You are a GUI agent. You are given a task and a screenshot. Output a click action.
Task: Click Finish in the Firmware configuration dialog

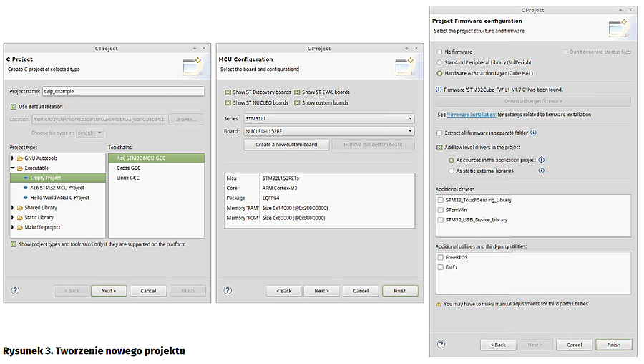613,345
